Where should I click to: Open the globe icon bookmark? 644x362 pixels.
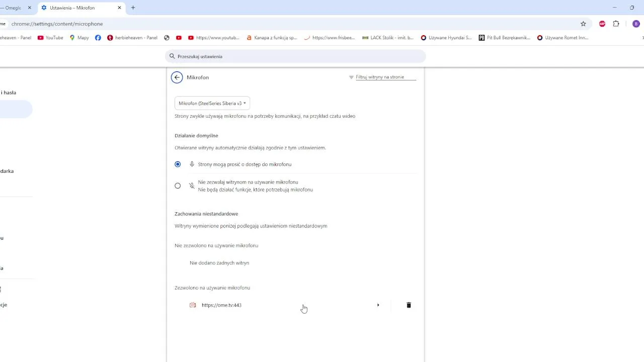167,38
